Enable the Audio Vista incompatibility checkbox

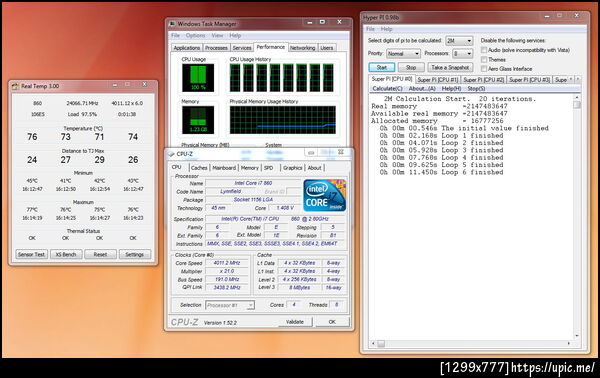coord(484,50)
